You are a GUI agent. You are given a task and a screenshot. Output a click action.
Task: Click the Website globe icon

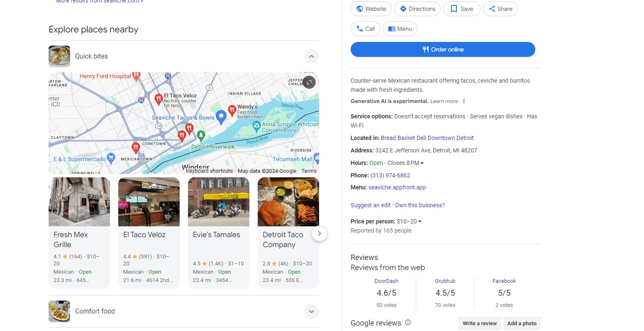[x=359, y=9]
